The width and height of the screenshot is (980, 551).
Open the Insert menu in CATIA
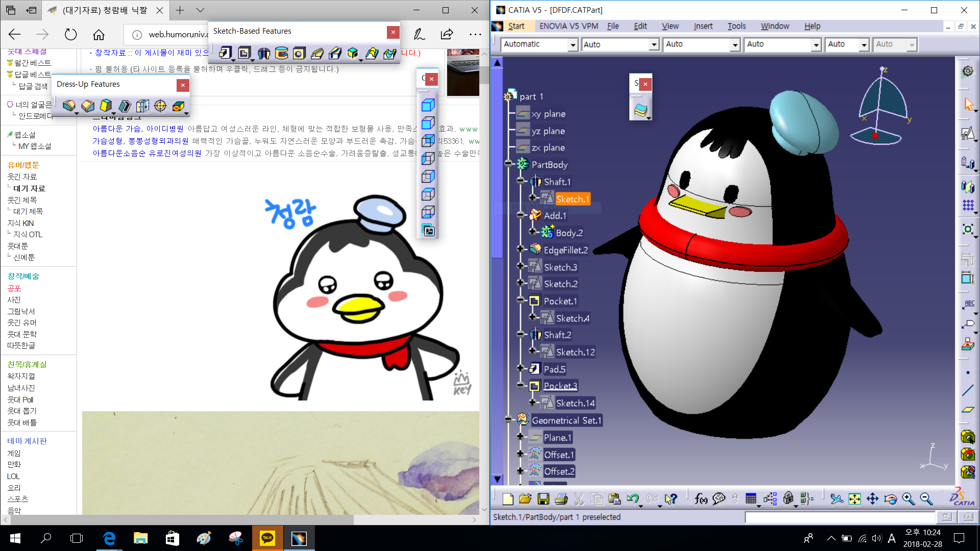pyautogui.click(x=703, y=26)
